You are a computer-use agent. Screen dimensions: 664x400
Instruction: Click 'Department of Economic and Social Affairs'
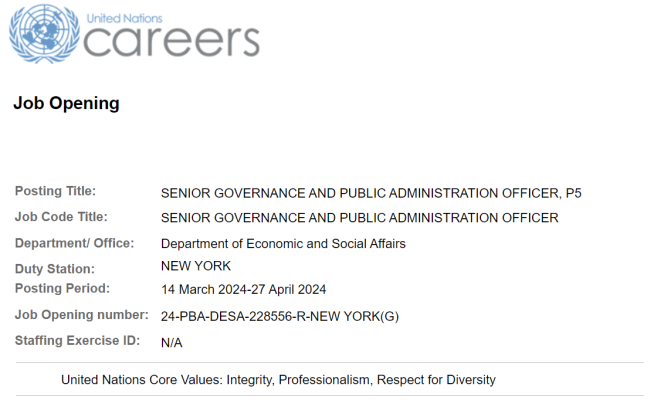[283, 244]
